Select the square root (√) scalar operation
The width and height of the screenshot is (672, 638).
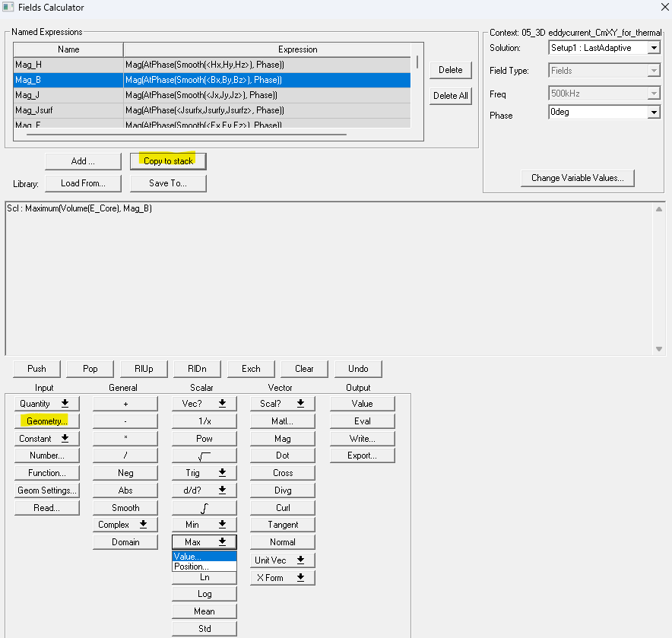203,455
